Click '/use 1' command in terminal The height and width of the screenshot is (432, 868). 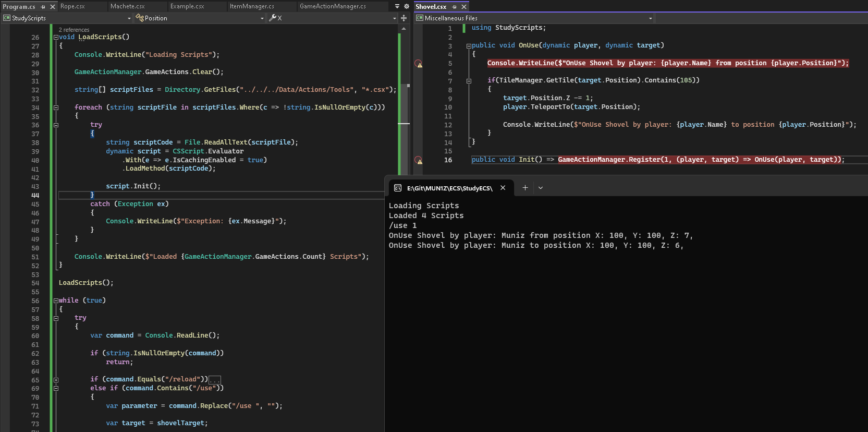(x=402, y=225)
